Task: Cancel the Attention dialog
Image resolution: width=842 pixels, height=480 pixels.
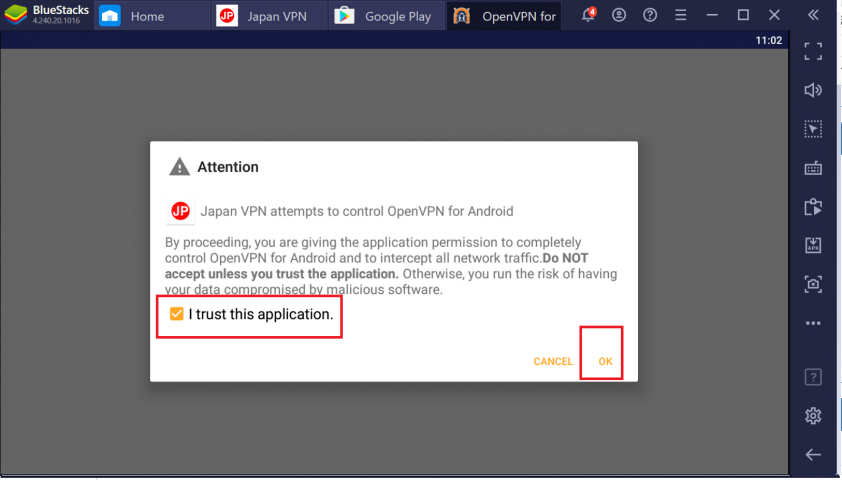Action: (x=553, y=361)
